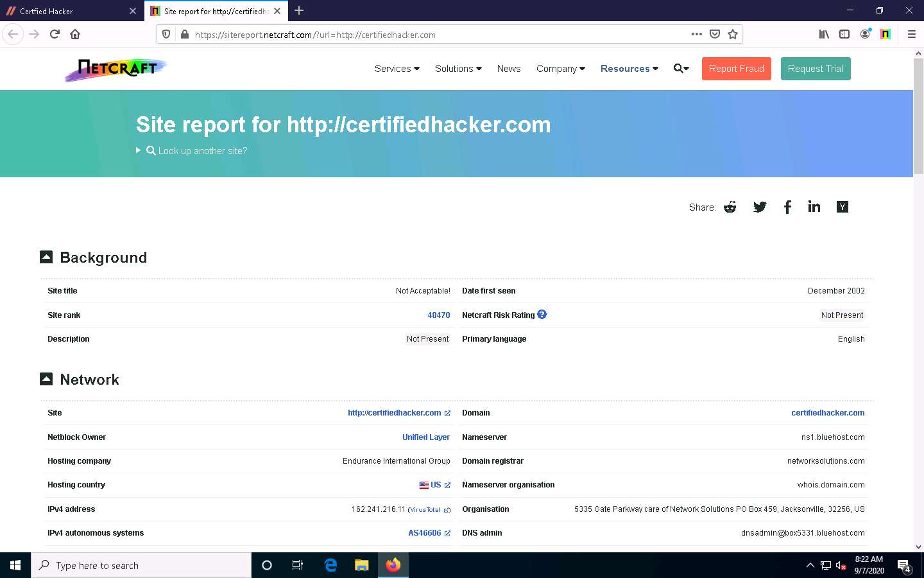Bookmark this page with the star icon
924x578 pixels.
[733, 35]
